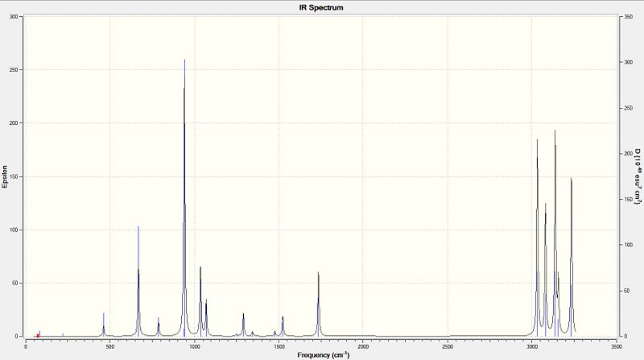The height and width of the screenshot is (360, 644).
Task: Click the '2500' frequency axis tick label
Action: pyautogui.click(x=448, y=346)
